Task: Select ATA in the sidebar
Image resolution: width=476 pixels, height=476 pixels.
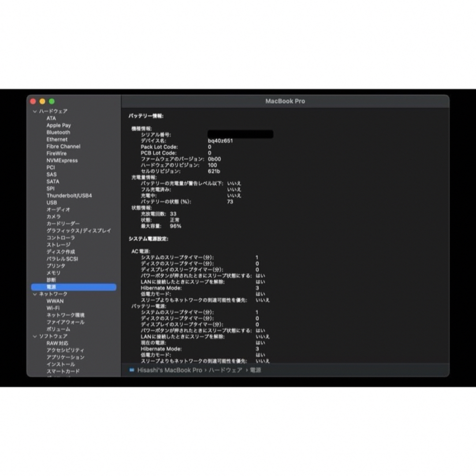Action: pyautogui.click(x=51, y=119)
